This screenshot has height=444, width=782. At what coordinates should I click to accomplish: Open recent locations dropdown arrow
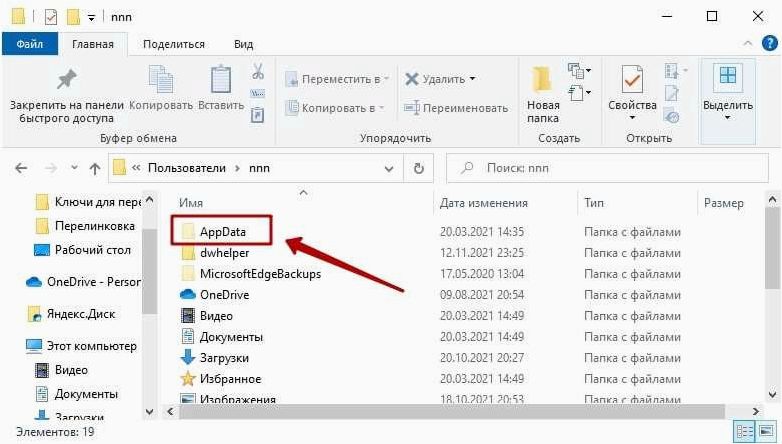click(74, 168)
